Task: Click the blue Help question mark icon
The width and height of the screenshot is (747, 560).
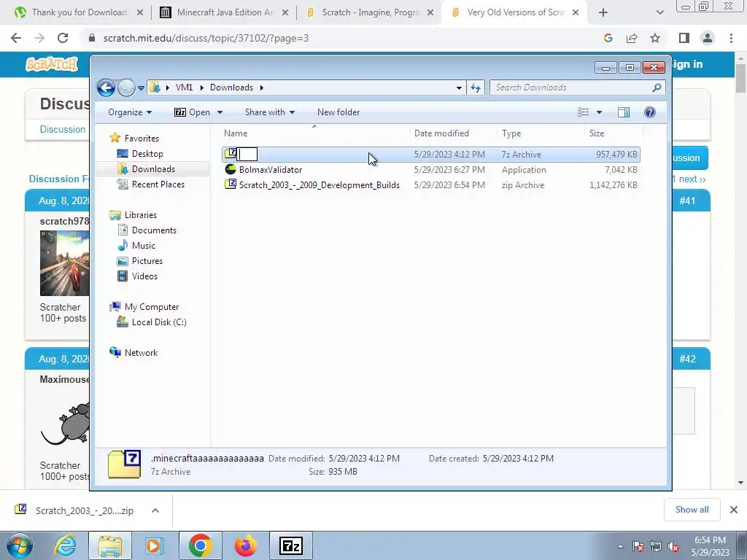Action: click(650, 112)
